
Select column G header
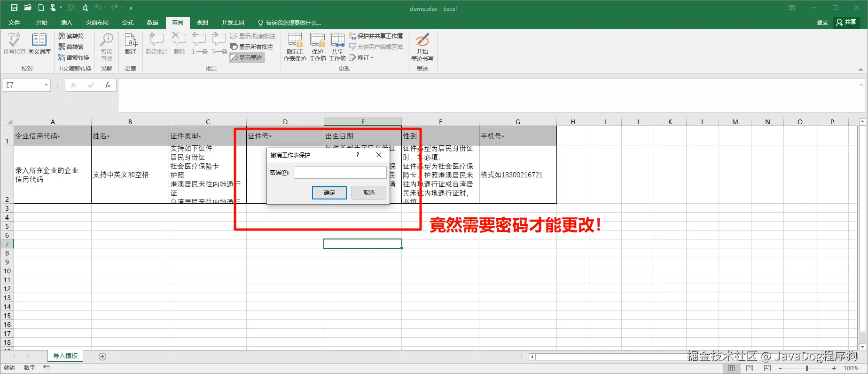point(518,122)
